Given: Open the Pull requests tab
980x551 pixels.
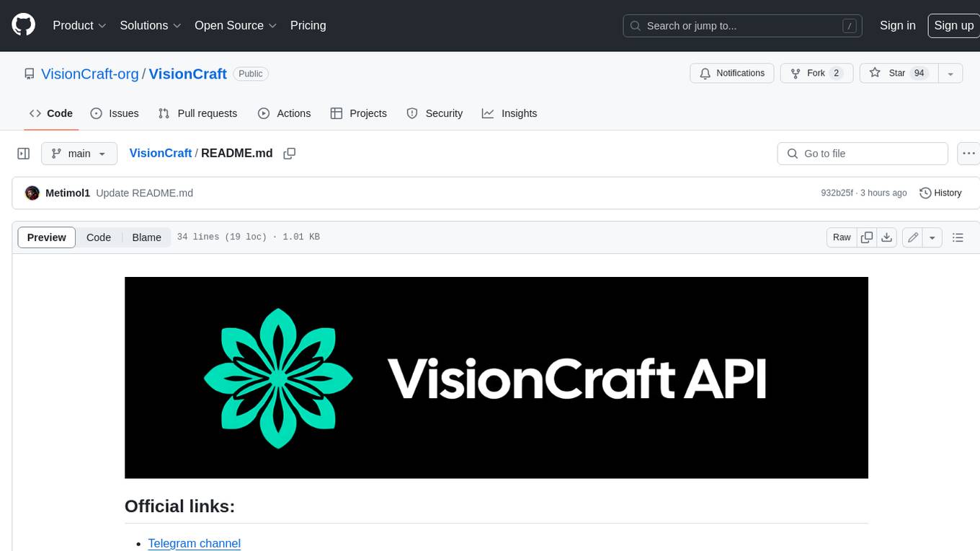Looking at the screenshot, I should (x=197, y=113).
